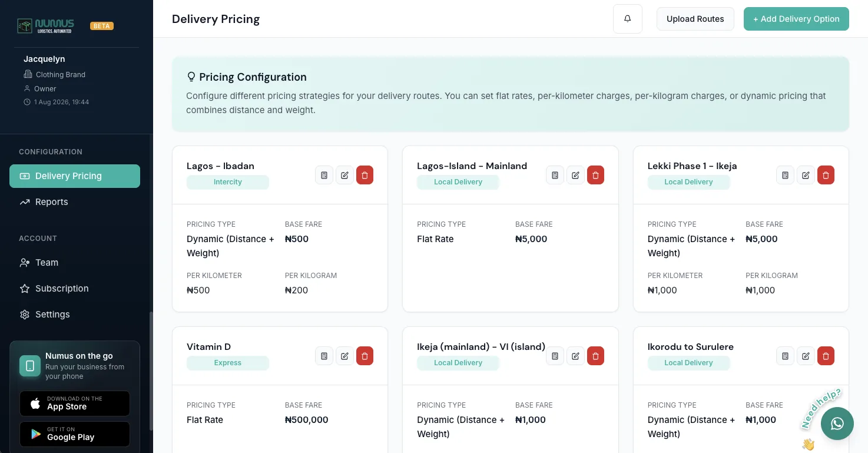Click the ₦500,000 base fare value
The image size is (868, 453).
pyautogui.click(x=307, y=420)
